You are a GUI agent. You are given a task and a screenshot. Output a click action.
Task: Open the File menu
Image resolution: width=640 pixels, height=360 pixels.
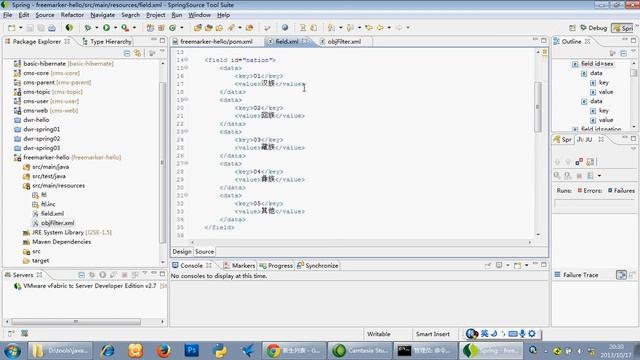(7, 15)
